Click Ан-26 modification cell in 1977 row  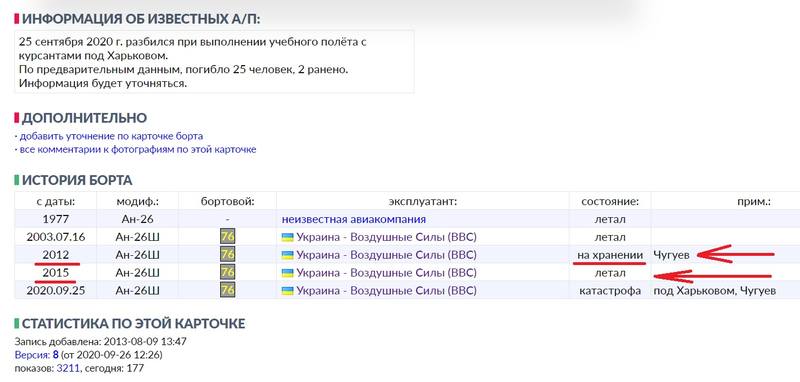(137, 220)
